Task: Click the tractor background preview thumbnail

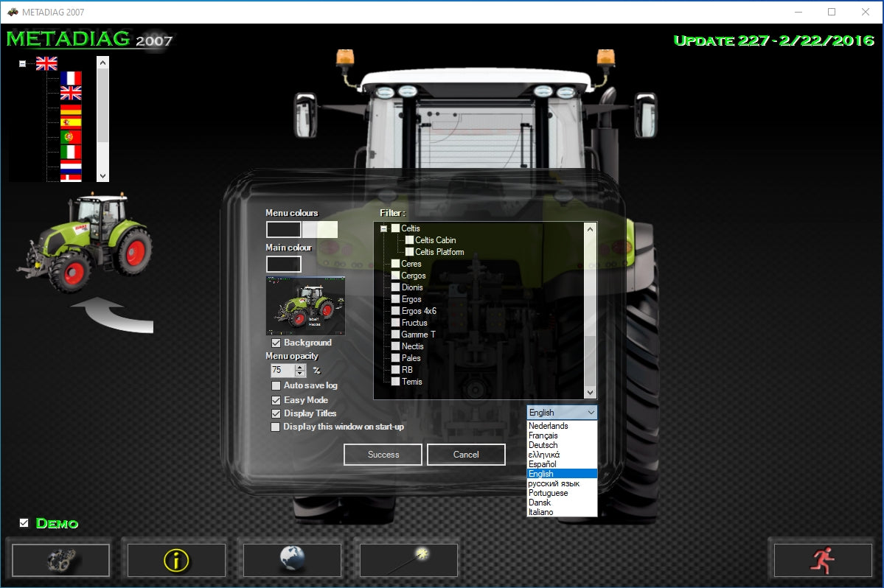Action: [305, 306]
